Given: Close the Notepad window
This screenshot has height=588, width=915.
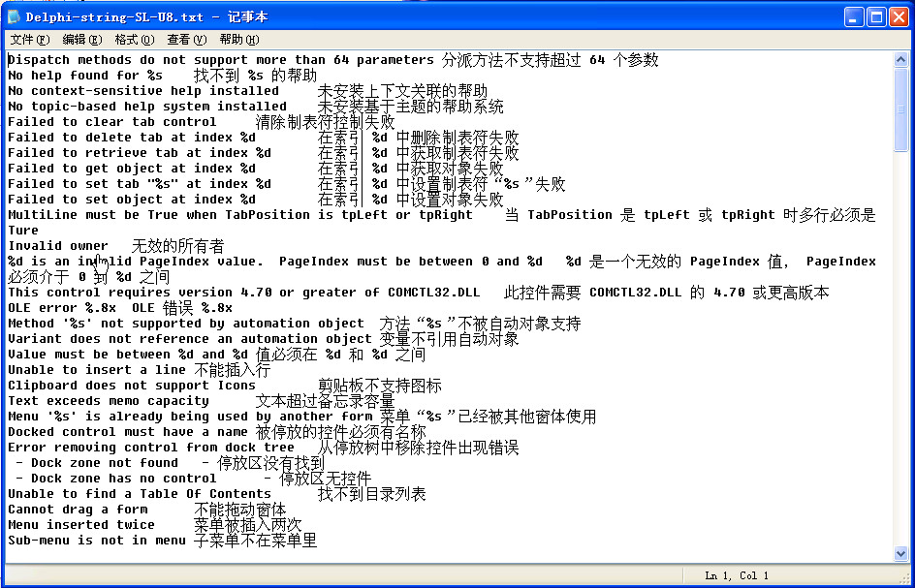Looking at the screenshot, I should pos(899,17).
